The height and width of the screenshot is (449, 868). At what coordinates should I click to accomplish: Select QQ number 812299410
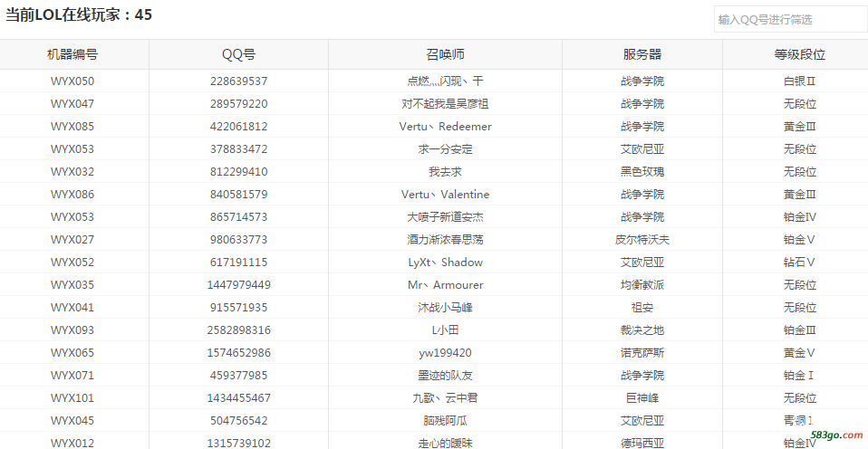click(x=238, y=172)
